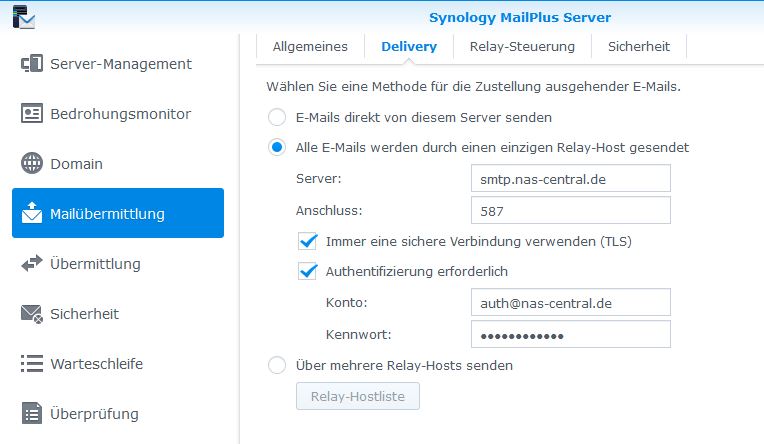Click the Sicherheit mail icon in sidebar
The width and height of the screenshot is (764, 444).
pos(32,314)
